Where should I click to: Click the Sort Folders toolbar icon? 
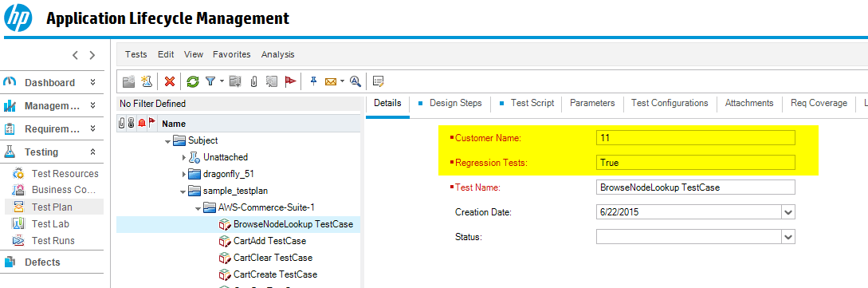(x=235, y=81)
